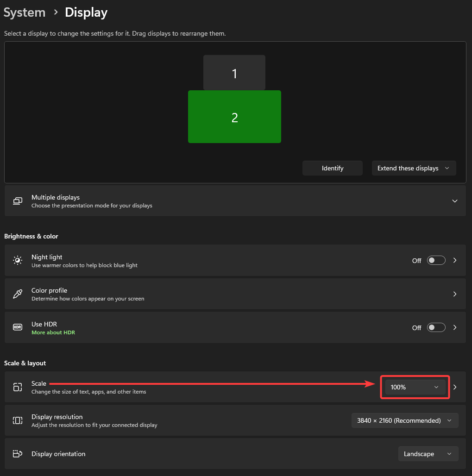Click the Scale icon in Scale & layout

point(18,387)
